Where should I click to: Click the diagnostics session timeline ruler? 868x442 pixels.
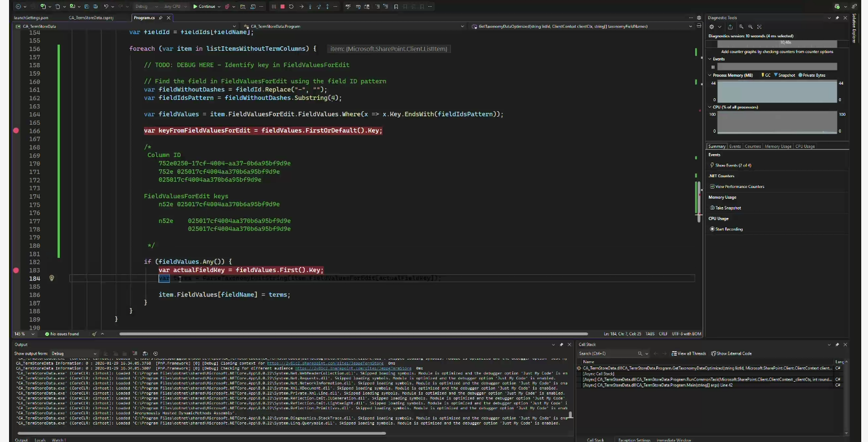point(777,43)
